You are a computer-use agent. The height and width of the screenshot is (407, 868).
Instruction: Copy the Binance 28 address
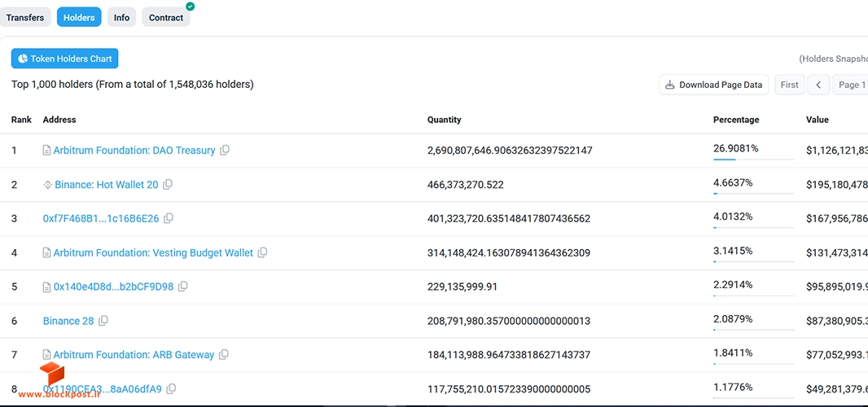pos(103,321)
